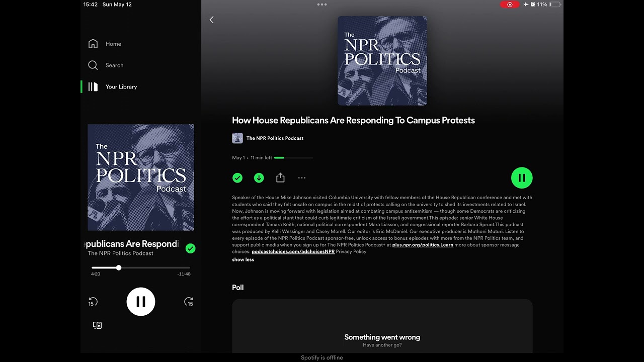This screenshot has height=362, width=644.
Task: Collapse description with 'show less'
Action: coord(243,260)
